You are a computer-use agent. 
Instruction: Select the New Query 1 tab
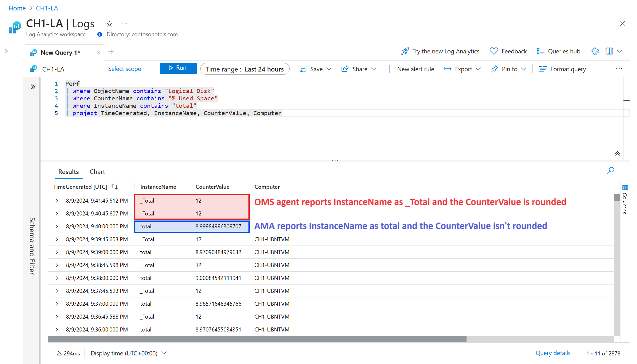tap(60, 52)
